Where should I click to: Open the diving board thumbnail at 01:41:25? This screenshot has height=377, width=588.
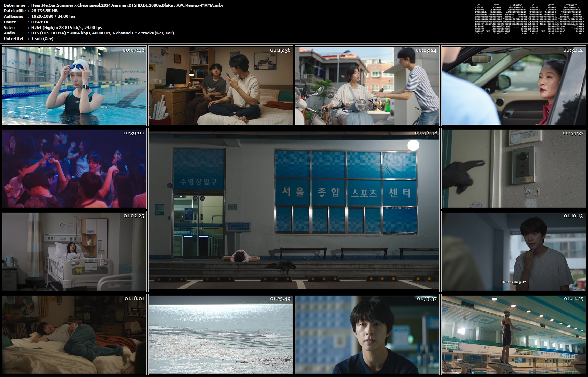513,334
